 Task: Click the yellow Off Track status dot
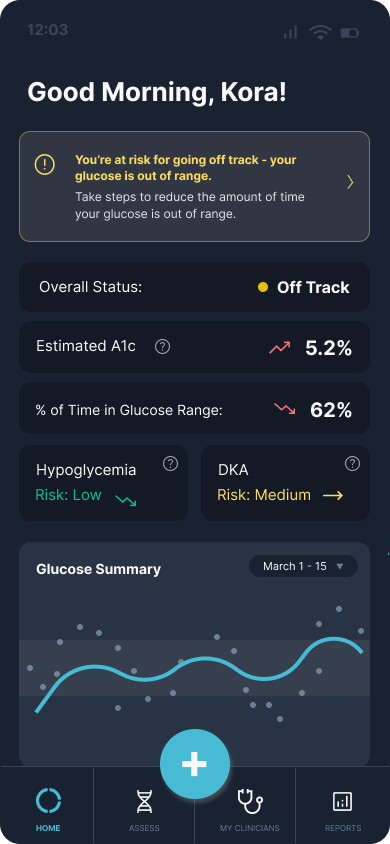(x=263, y=287)
